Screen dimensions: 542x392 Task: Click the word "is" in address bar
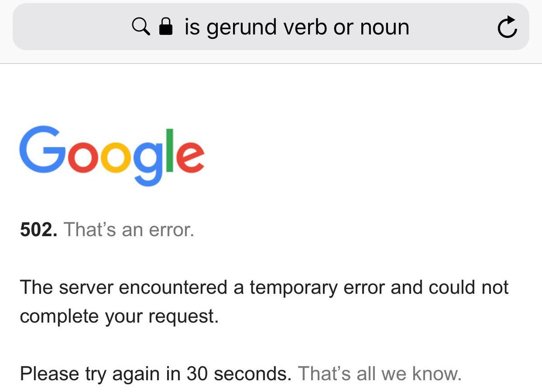pos(192,28)
